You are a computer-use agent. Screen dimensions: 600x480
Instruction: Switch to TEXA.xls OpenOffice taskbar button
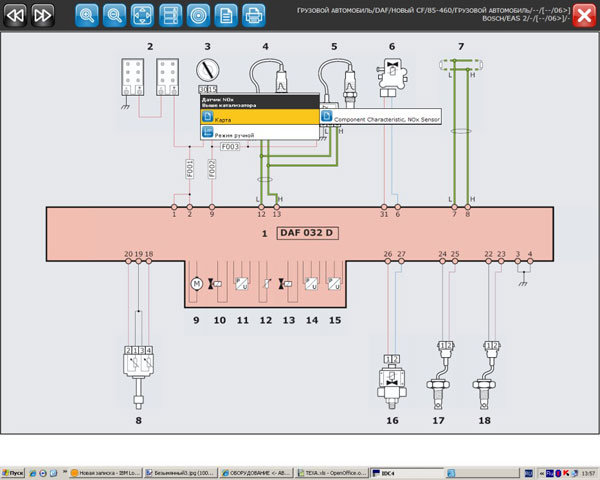332,473
